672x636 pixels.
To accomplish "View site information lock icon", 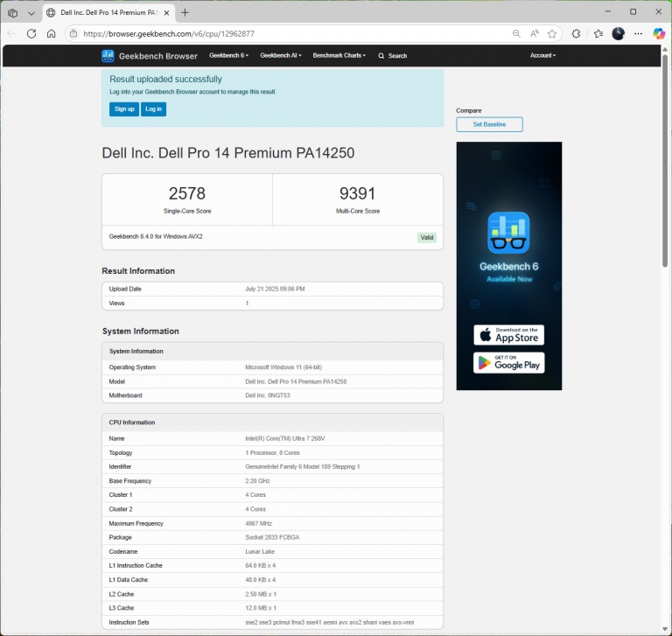I will (x=73, y=34).
